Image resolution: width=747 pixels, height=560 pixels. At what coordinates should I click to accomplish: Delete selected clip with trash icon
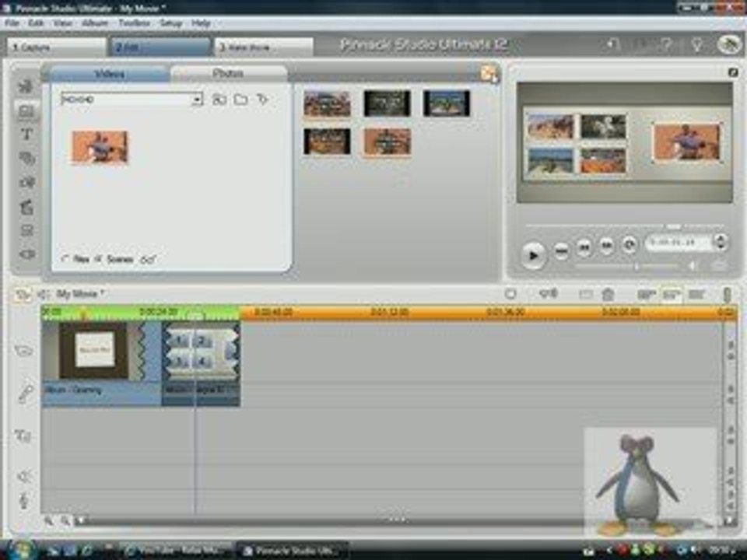coord(608,294)
